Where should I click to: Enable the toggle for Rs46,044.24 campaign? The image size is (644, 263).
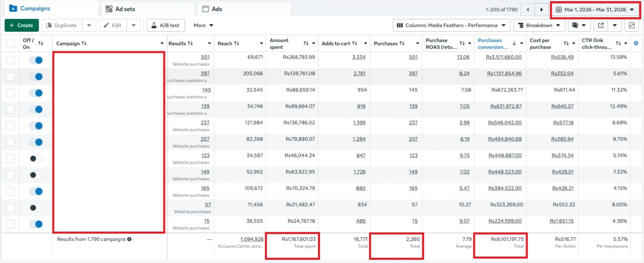click(x=36, y=159)
